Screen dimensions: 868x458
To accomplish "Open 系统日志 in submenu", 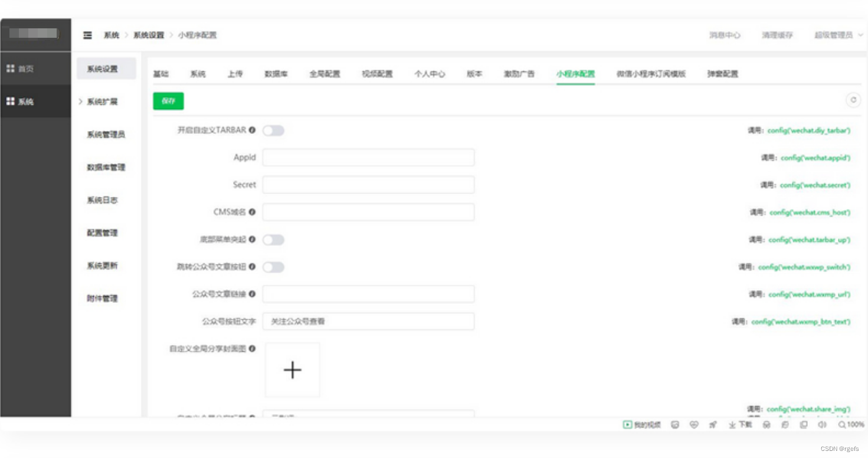I will (x=103, y=200).
